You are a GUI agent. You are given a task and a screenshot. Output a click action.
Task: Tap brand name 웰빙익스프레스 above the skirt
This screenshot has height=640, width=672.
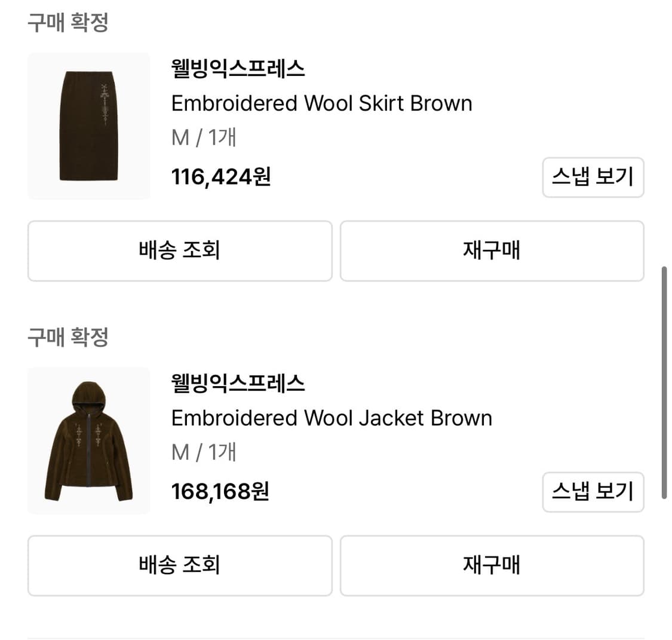pyautogui.click(x=238, y=69)
